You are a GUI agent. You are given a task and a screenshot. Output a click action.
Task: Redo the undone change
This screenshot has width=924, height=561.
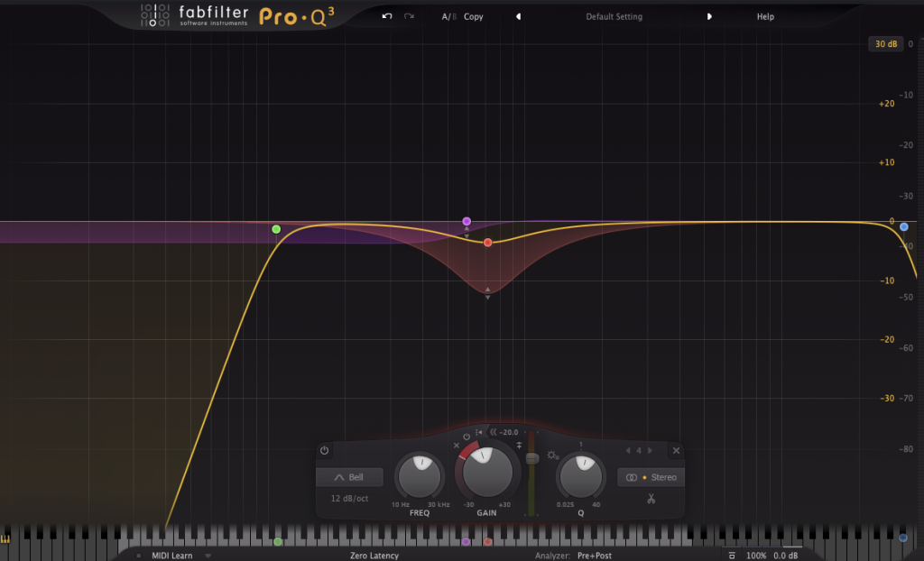(x=409, y=16)
